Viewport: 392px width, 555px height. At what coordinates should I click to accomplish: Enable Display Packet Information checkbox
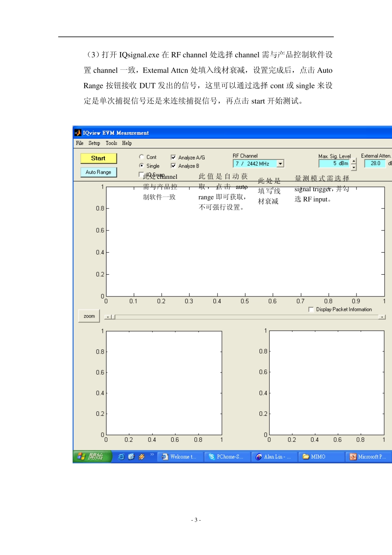[311, 309]
